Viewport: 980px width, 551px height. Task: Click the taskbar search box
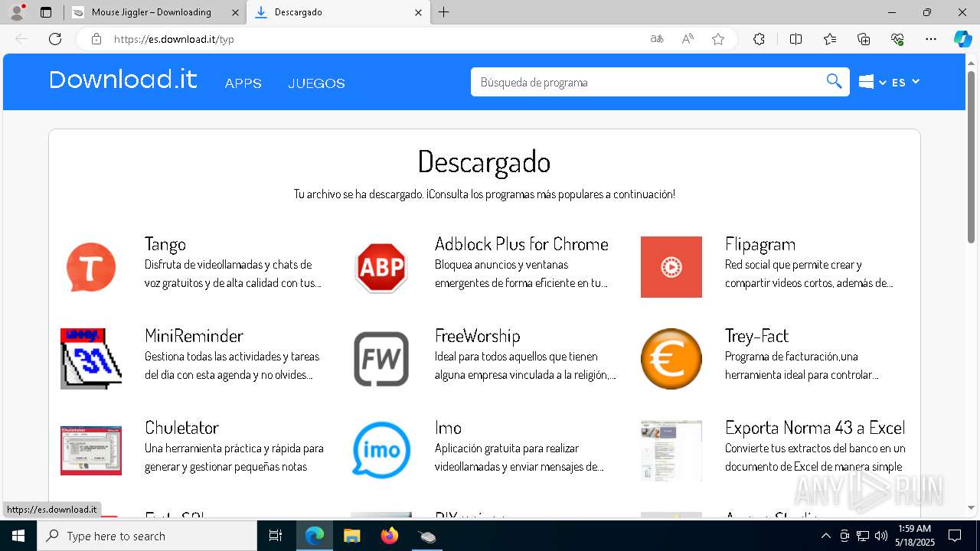tap(147, 536)
